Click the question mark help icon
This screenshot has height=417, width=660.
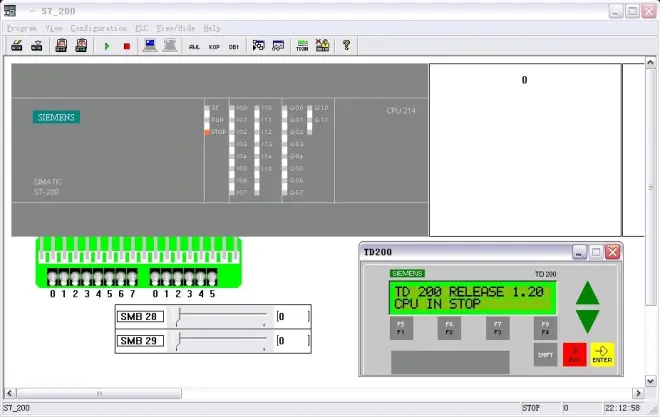[x=346, y=45]
